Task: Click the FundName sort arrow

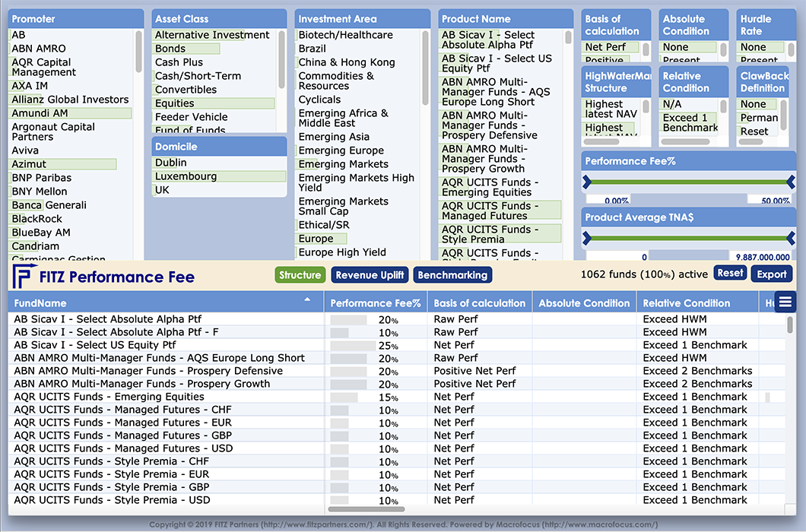Action: coord(308,301)
